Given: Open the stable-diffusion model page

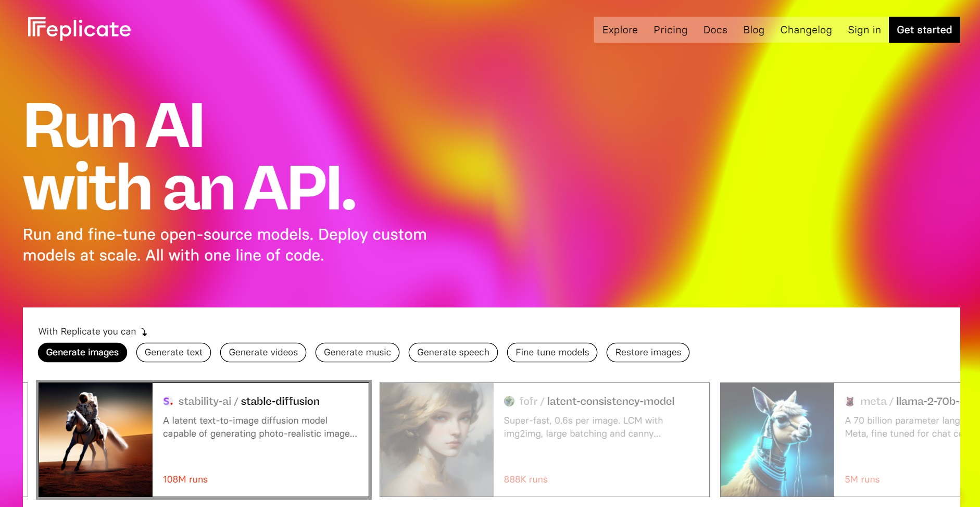Looking at the screenshot, I should tap(280, 401).
